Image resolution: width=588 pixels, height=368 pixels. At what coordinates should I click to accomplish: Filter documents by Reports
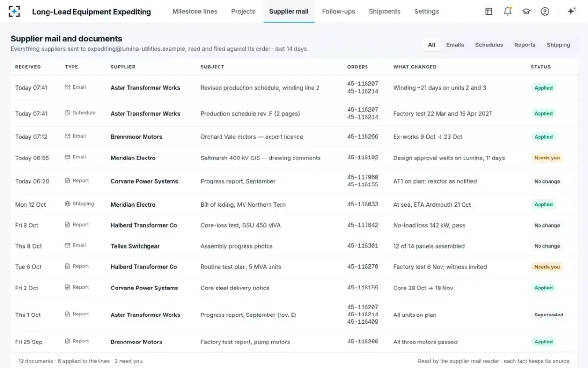click(525, 45)
